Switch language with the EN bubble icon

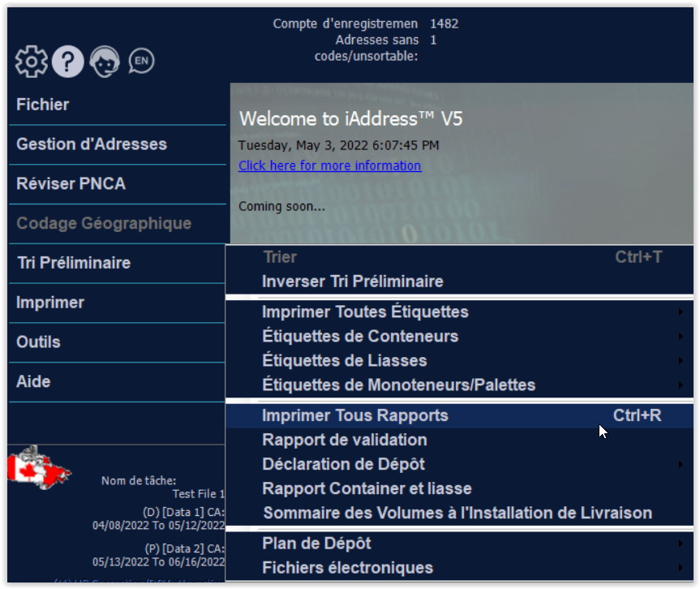point(141,61)
